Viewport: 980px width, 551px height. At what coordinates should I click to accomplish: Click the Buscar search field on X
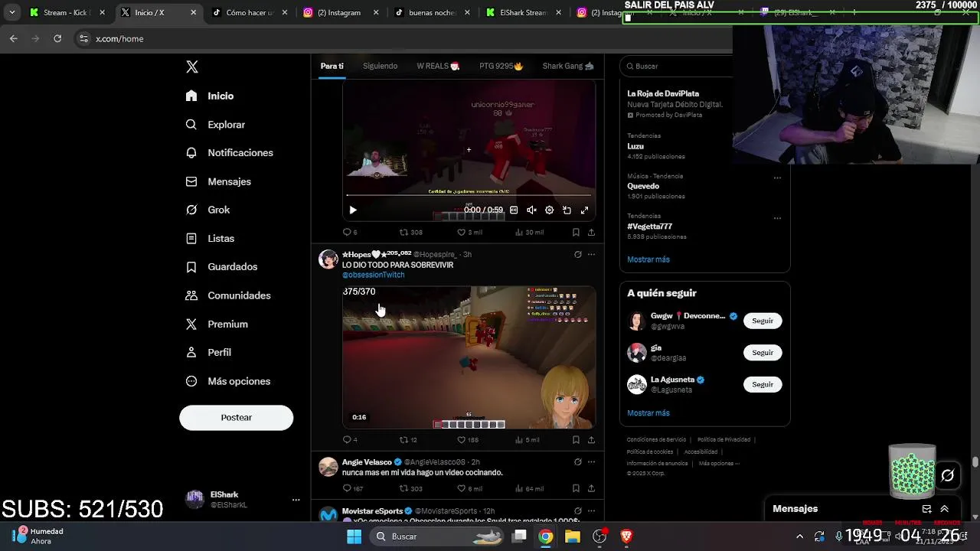(678, 66)
